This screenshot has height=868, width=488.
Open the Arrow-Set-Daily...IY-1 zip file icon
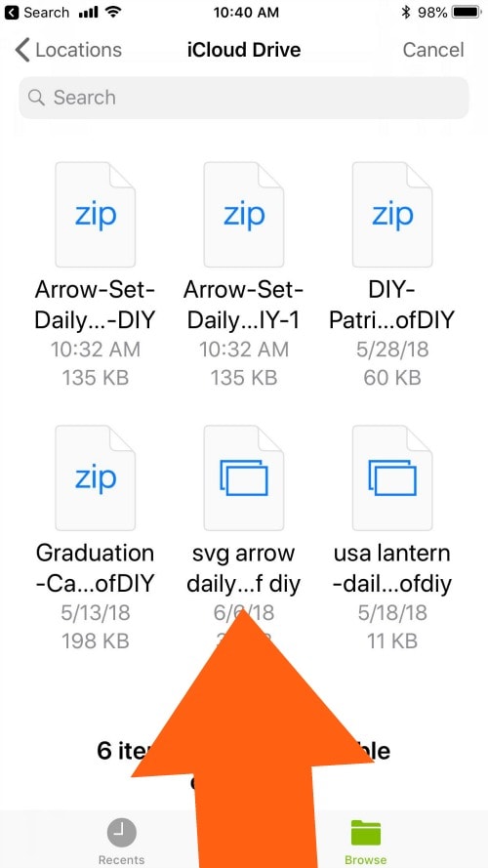coord(243,214)
